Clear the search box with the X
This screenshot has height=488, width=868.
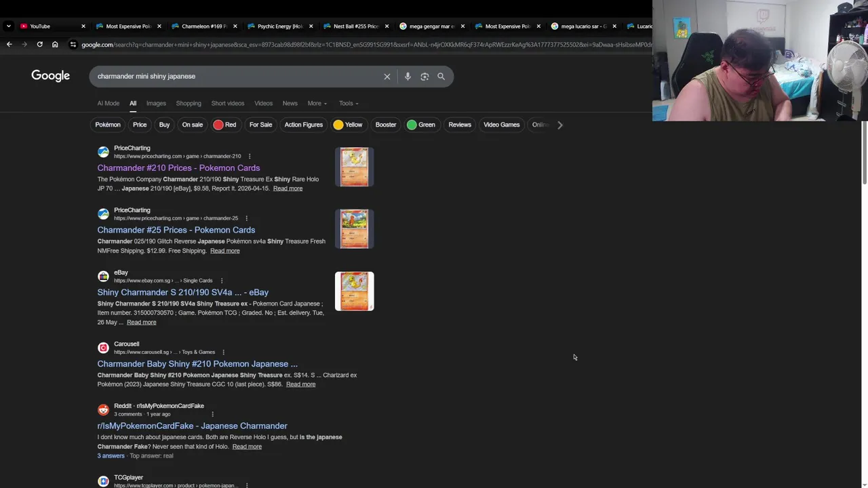(387, 77)
